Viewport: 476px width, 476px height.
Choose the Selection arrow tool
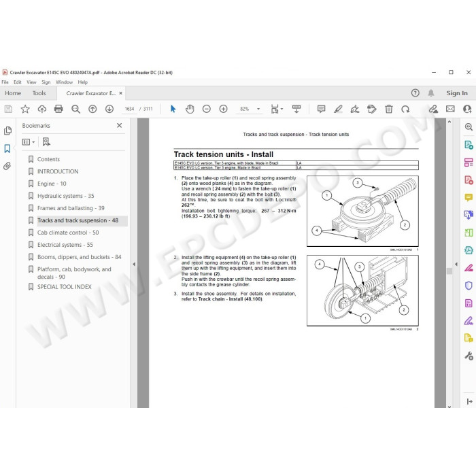click(173, 109)
